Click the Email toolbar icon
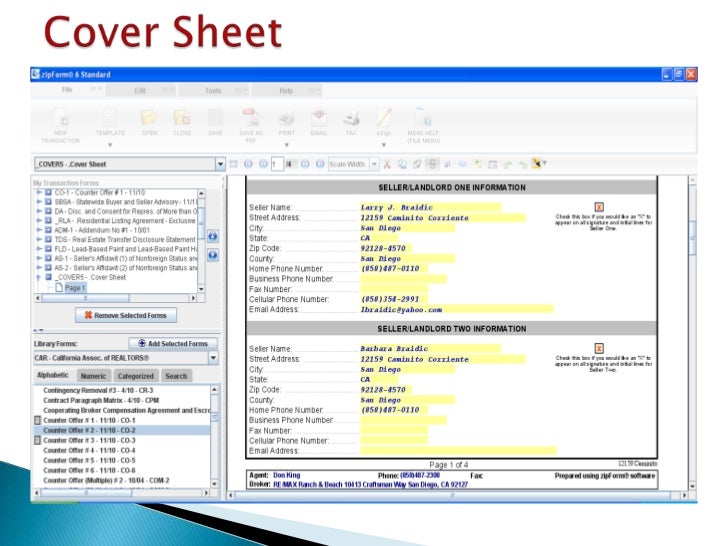Screen dimensions: 728x546 (x=319, y=118)
